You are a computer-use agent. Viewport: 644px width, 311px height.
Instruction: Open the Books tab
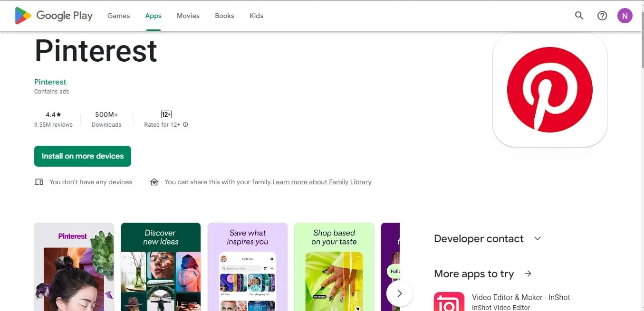224,16
